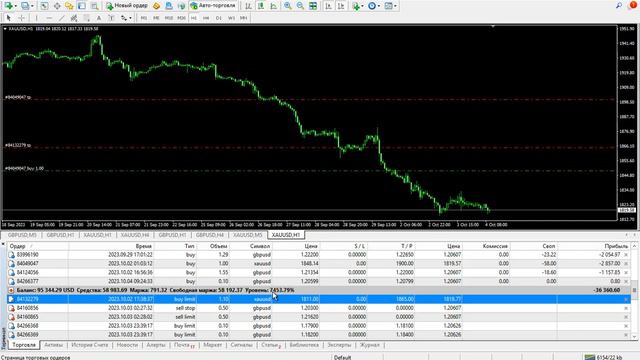Open the Strategy Tester icon
Screen dimensions: 640x360
94,6
